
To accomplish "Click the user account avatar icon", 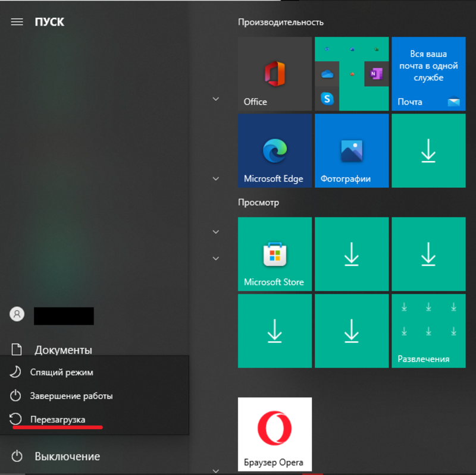I will coord(17,314).
